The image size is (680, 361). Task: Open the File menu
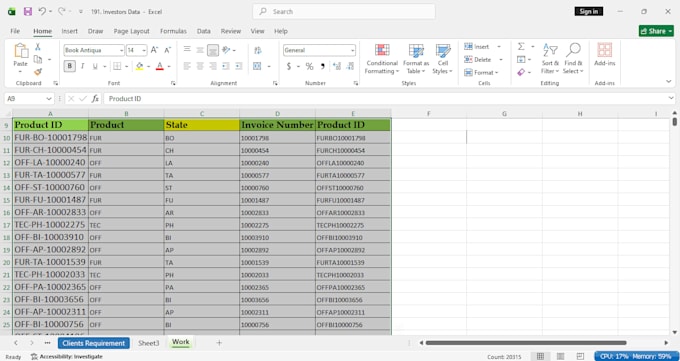15,31
